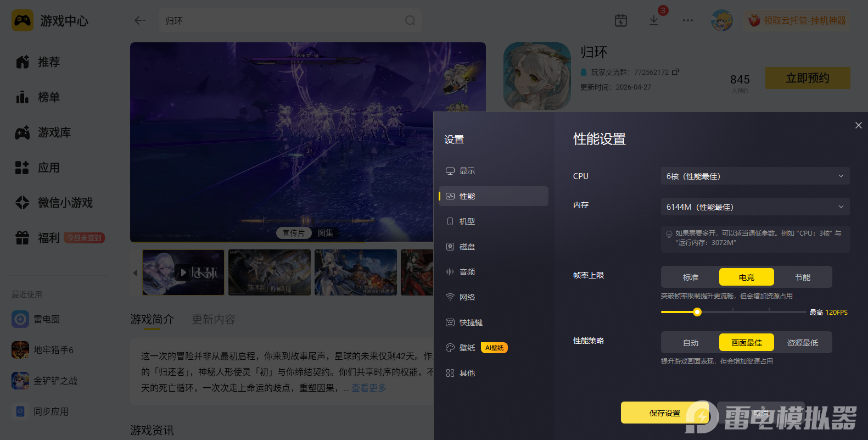Viewport: 868px width, 440px height.
Task: Set frame rate limit to 节能
Action: point(803,277)
